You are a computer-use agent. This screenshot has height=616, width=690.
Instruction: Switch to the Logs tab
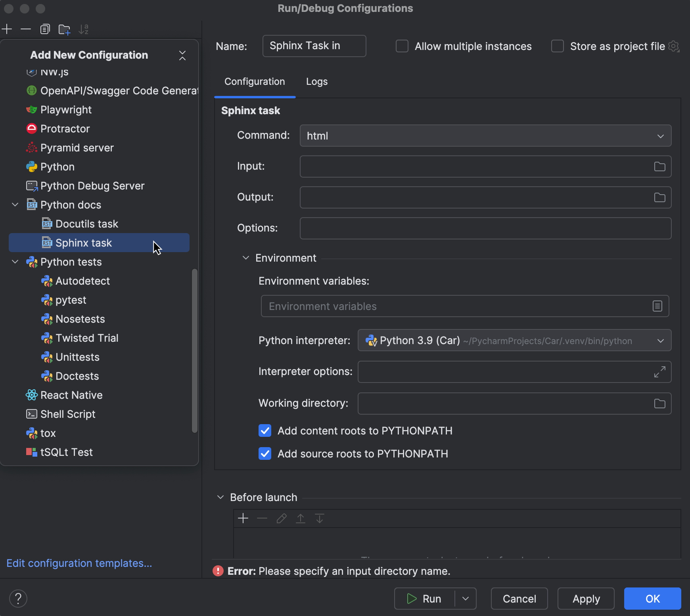pyautogui.click(x=316, y=82)
